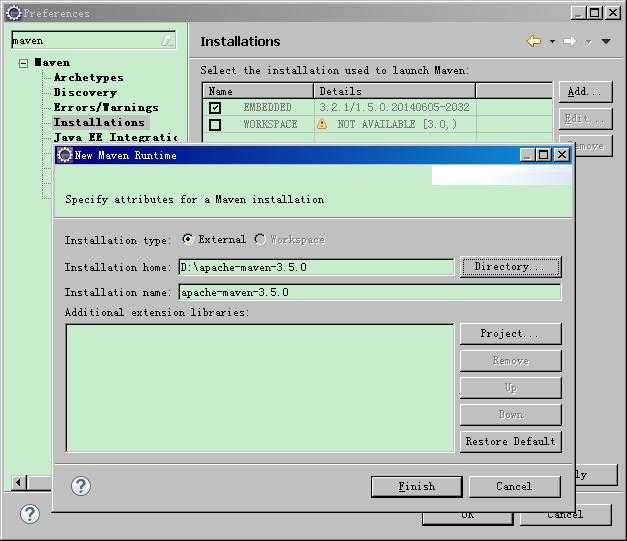This screenshot has width=627, height=541.
Task: Minimize the Preferences window
Action: click(578, 13)
